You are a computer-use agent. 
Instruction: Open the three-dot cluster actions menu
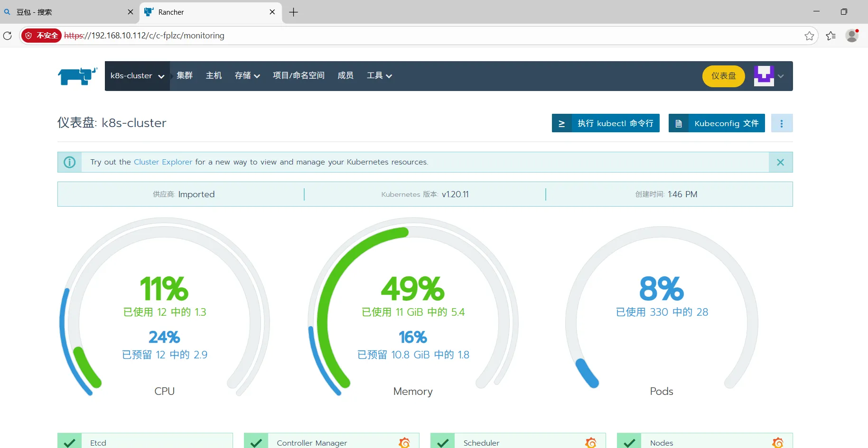782,123
